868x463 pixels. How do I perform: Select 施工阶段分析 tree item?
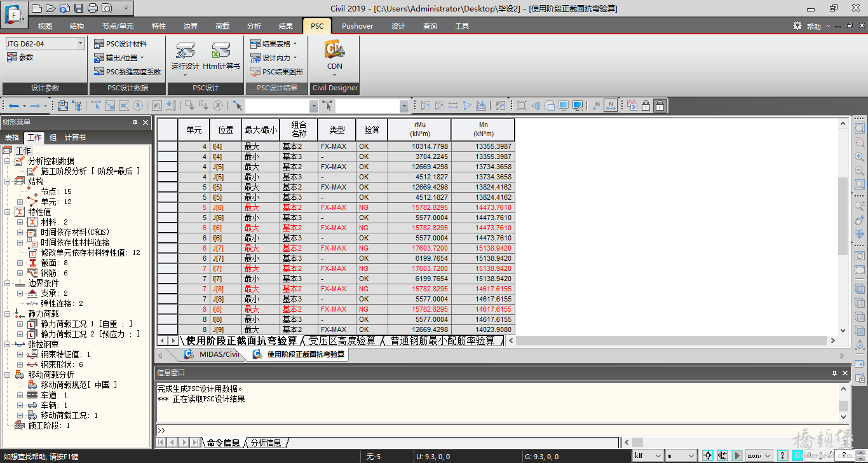coord(90,171)
